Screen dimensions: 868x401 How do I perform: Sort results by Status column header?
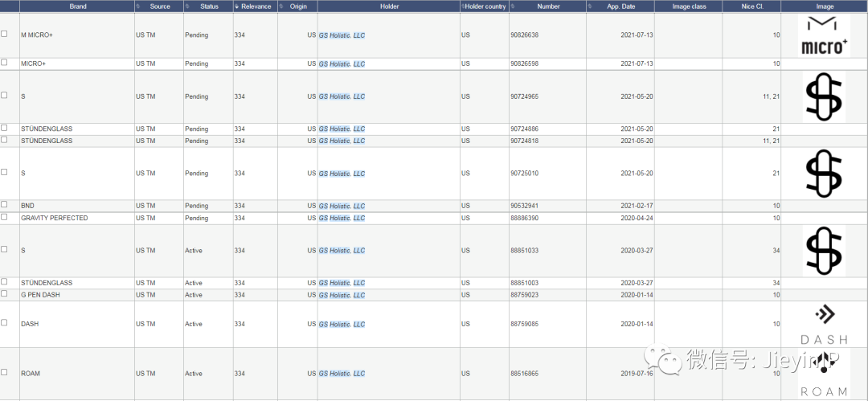point(209,6)
